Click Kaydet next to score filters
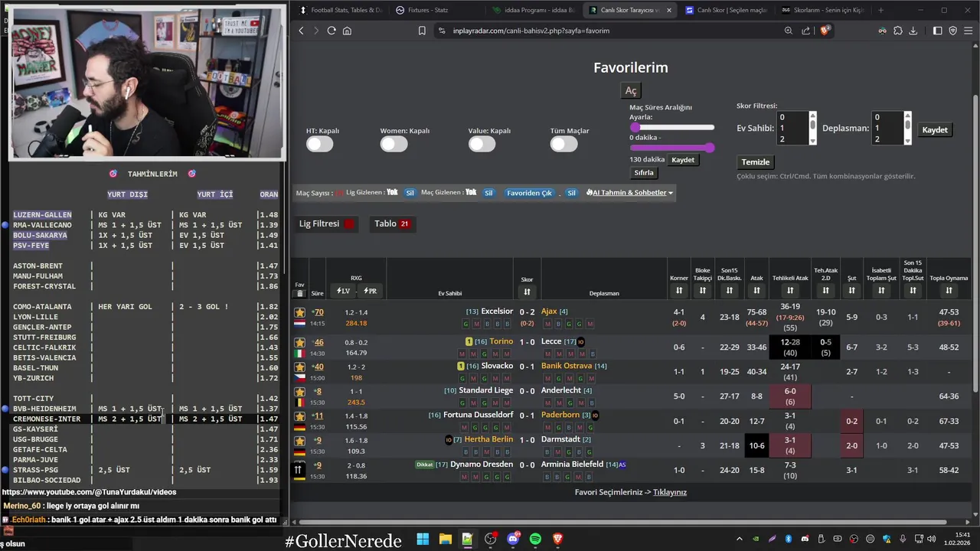Screen dimensions: 980x551 935,130
